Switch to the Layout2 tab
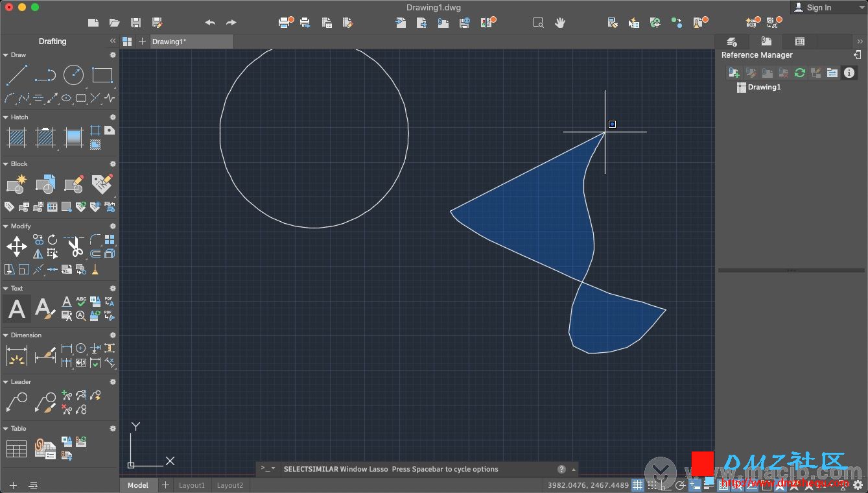 [230, 485]
